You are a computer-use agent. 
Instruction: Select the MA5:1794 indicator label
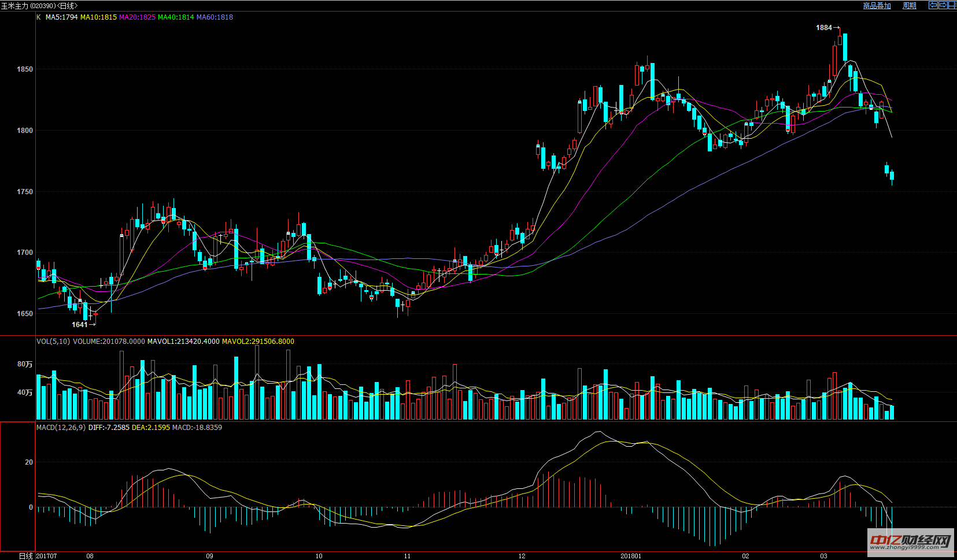61,17
